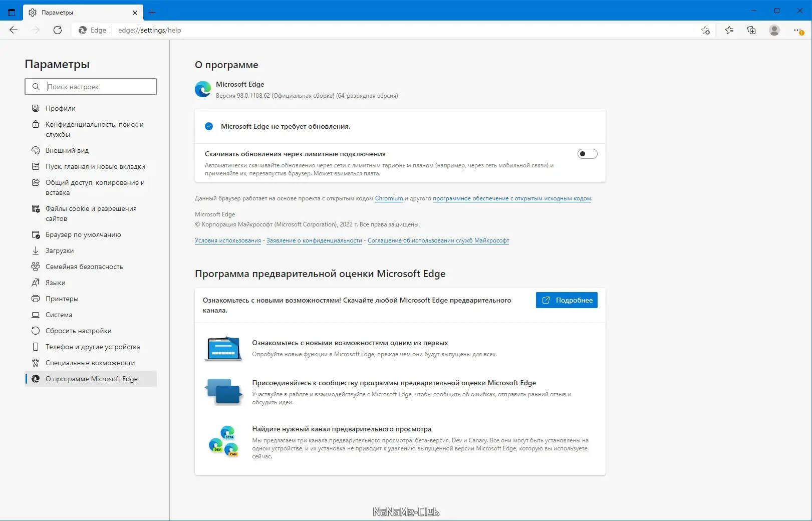Click text Microsoft Edge не требует обновления
The height and width of the screenshot is (521, 812).
tap(286, 126)
